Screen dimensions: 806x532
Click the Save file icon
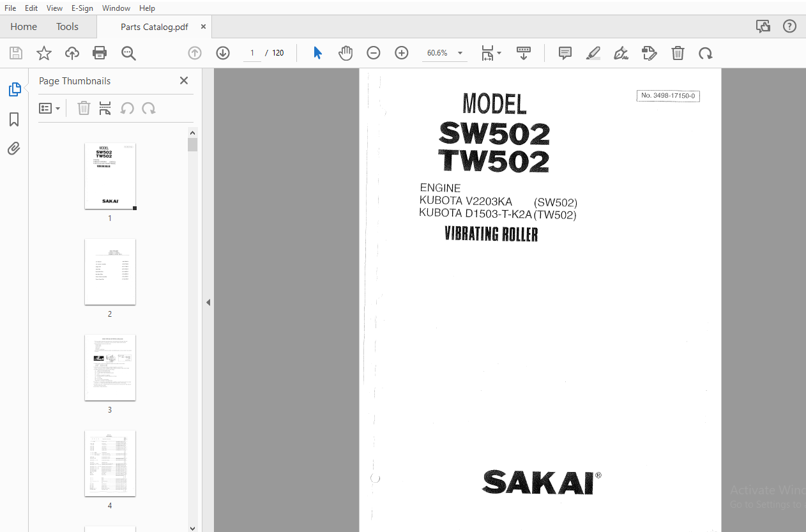[16, 53]
